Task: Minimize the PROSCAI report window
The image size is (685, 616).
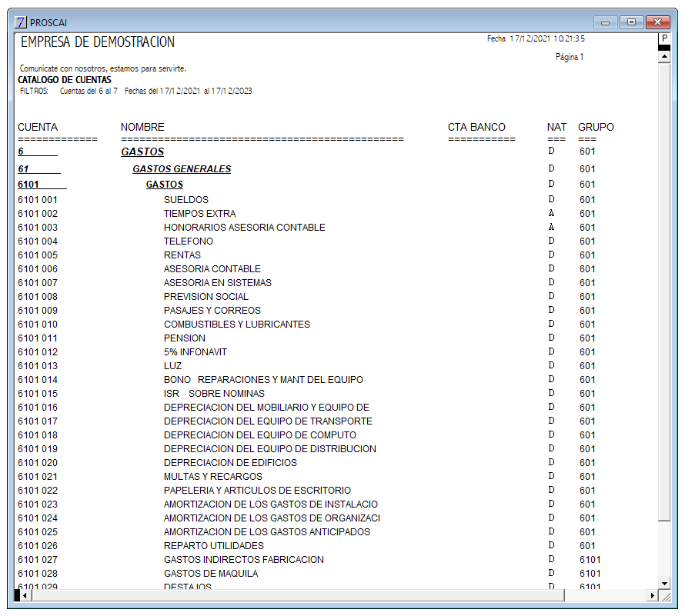Action: tap(605, 22)
